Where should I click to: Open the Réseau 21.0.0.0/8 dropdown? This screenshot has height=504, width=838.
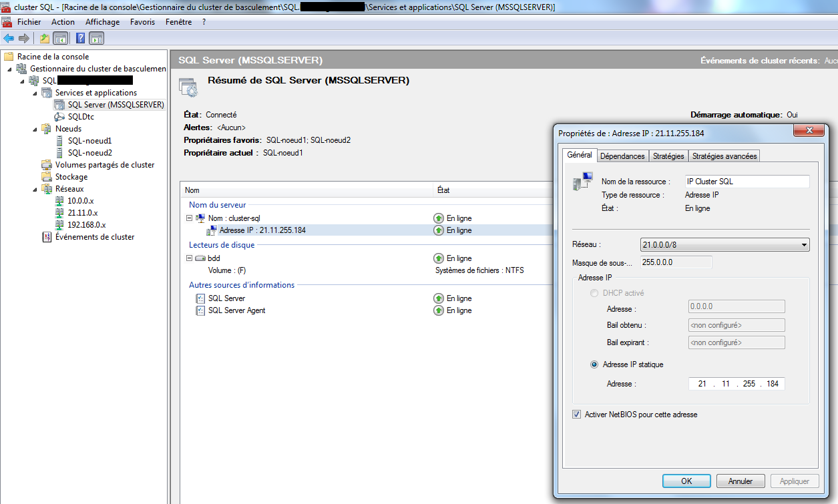pyautogui.click(x=724, y=245)
